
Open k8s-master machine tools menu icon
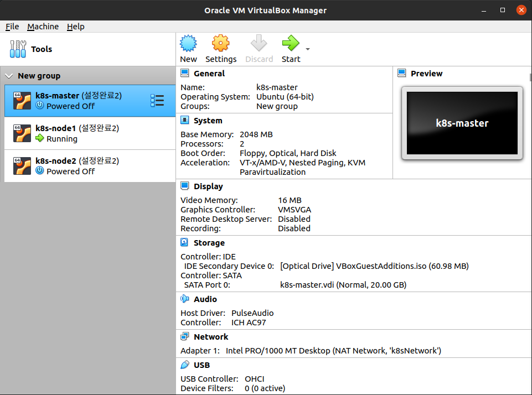(x=157, y=101)
